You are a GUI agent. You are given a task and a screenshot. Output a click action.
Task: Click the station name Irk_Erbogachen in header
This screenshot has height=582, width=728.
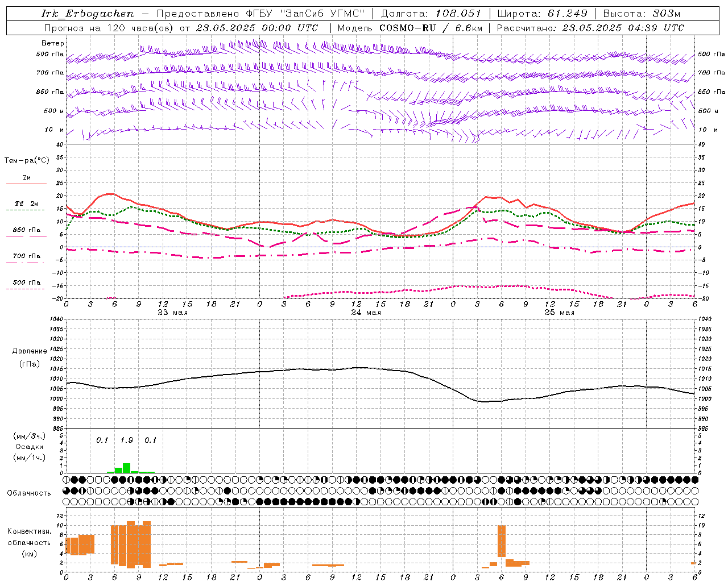pyautogui.click(x=88, y=14)
